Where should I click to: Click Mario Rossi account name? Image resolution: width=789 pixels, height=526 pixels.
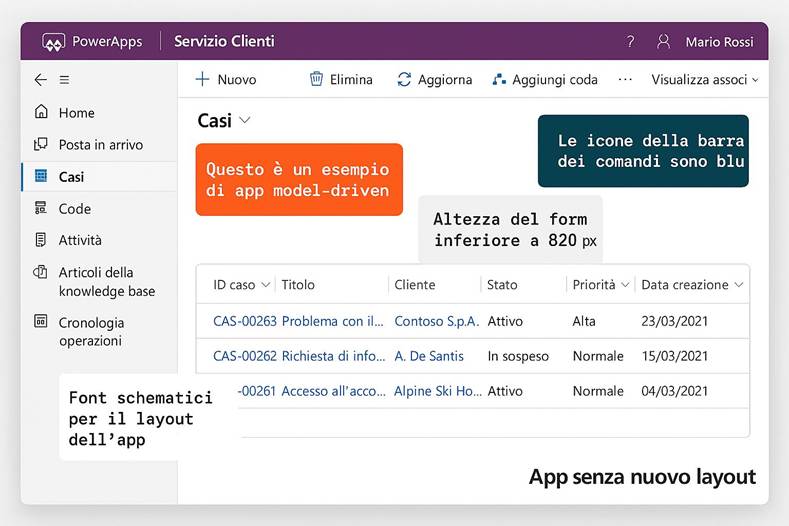(720, 42)
